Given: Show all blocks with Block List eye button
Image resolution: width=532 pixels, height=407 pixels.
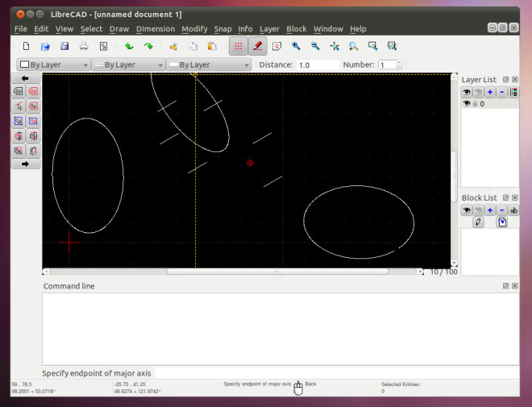Looking at the screenshot, I should (466, 210).
